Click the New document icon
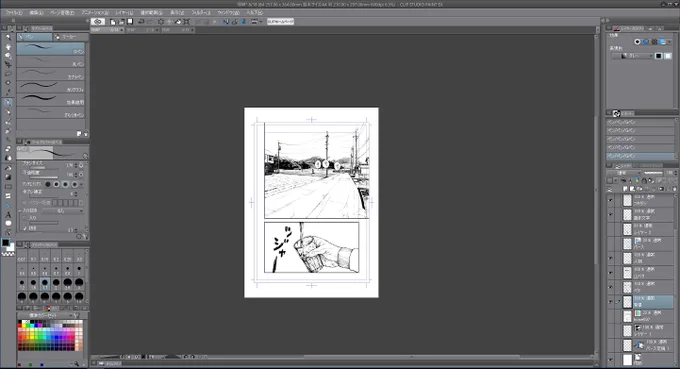The image size is (680, 369). [113, 21]
